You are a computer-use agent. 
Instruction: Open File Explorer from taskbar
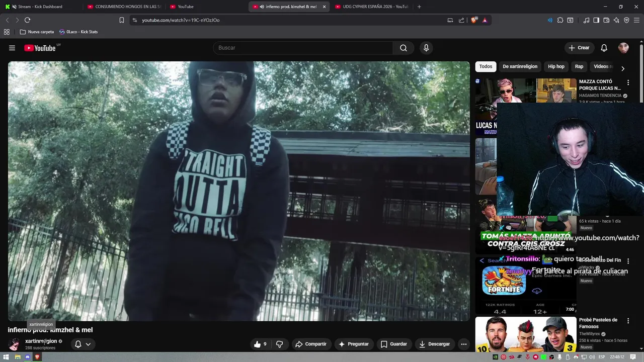click(17, 357)
